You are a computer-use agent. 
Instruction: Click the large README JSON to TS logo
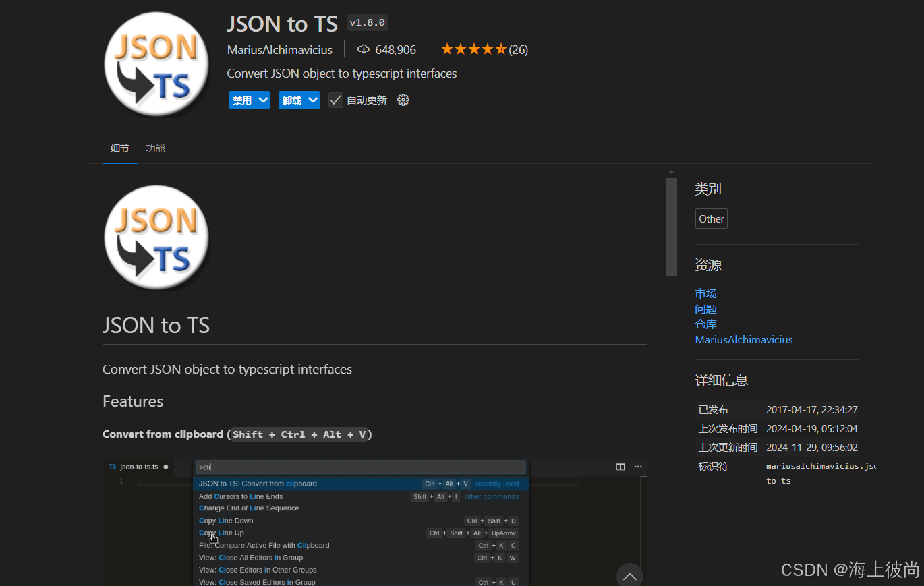(x=156, y=238)
